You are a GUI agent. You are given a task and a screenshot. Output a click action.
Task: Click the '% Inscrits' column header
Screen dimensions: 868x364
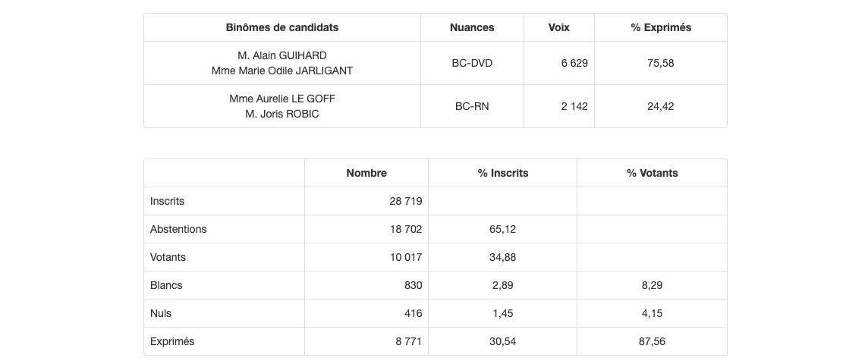[503, 173]
